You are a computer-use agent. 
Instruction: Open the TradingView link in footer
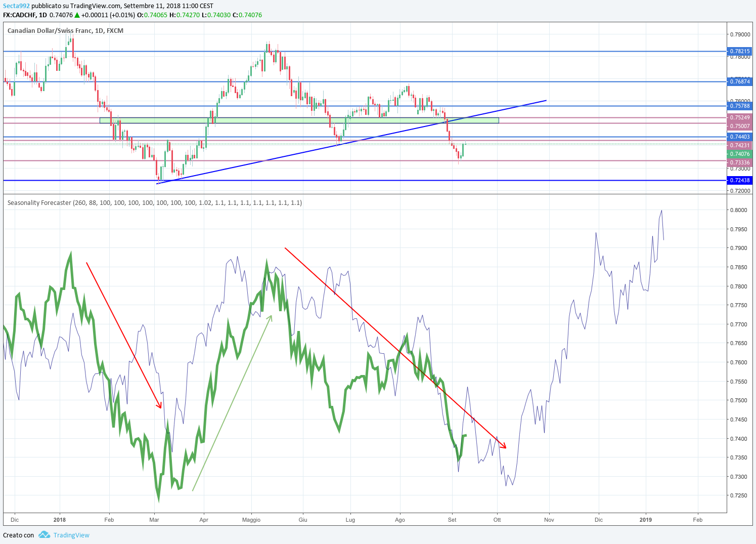(x=71, y=535)
